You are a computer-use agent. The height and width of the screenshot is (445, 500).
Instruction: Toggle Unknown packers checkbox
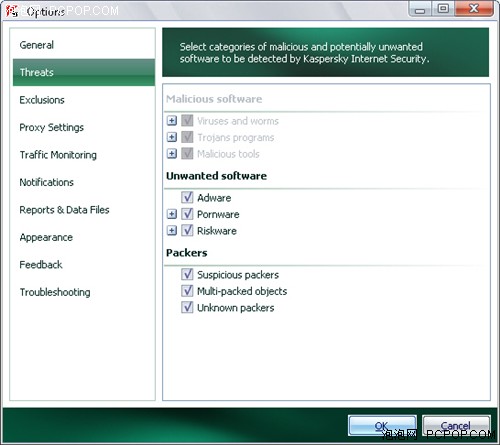[187, 307]
